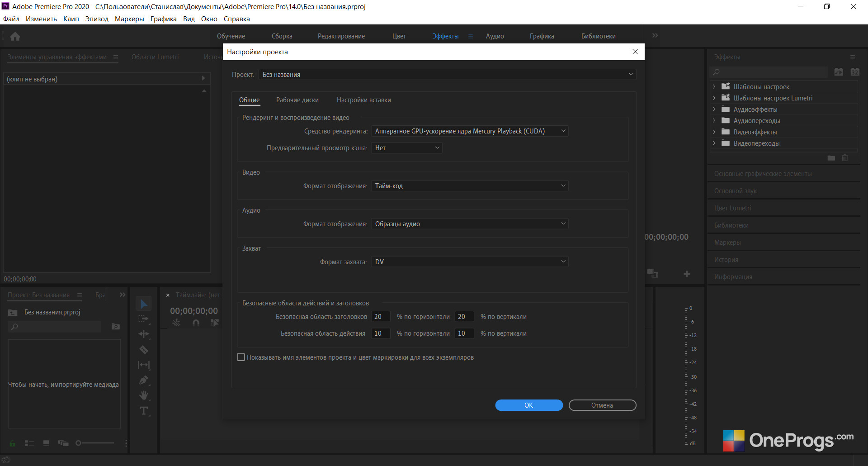Switch to the Редактирование workspace
This screenshot has width=868, height=466.
[x=341, y=36]
